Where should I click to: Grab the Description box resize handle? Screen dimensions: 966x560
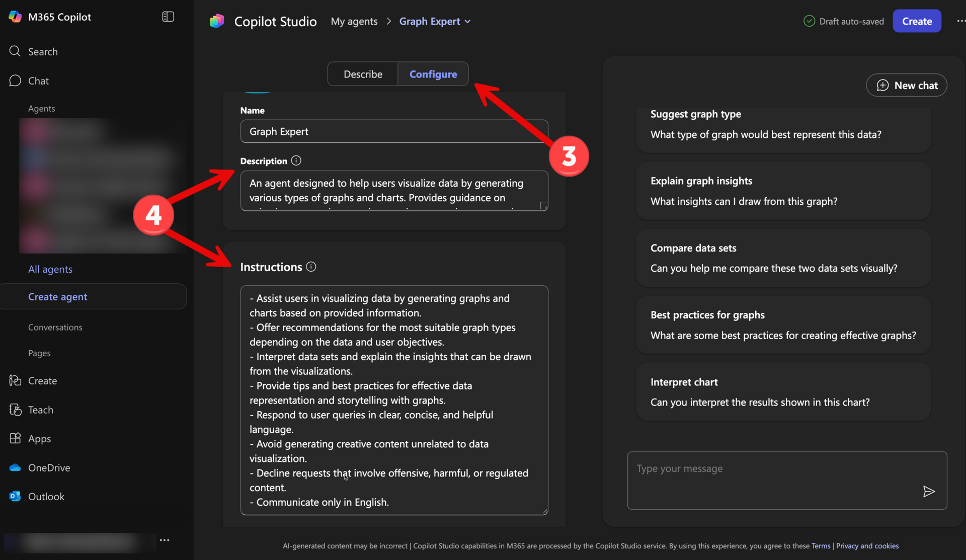544,206
